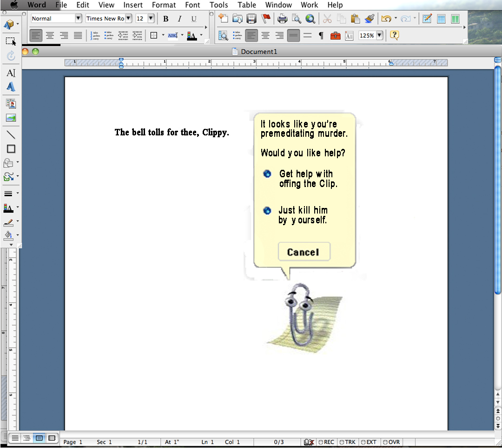Open the red Toolbox icon

(x=335, y=35)
